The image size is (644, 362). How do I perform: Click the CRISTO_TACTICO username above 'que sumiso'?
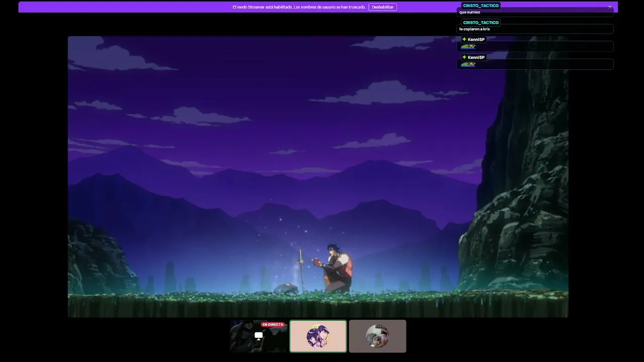pyautogui.click(x=480, y=6)
